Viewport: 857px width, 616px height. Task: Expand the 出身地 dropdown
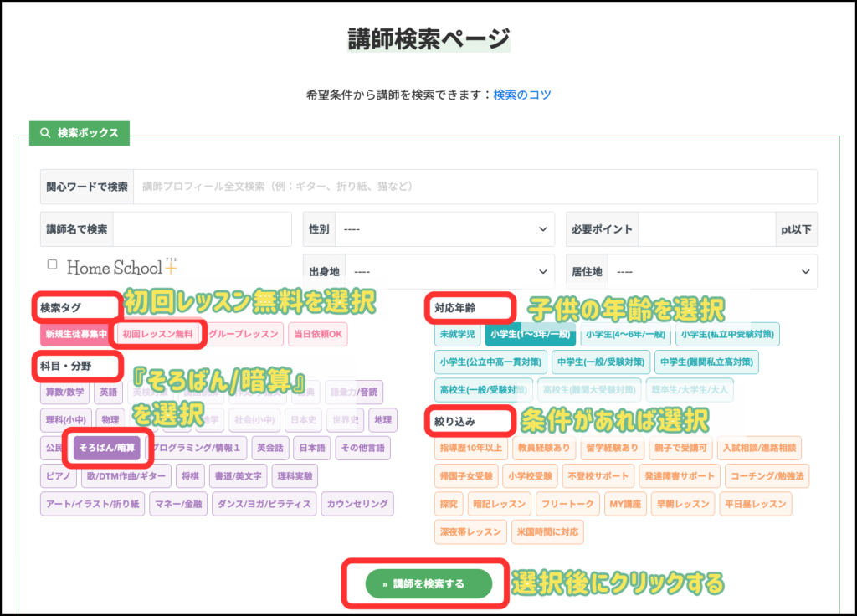[x=449, y=272]
